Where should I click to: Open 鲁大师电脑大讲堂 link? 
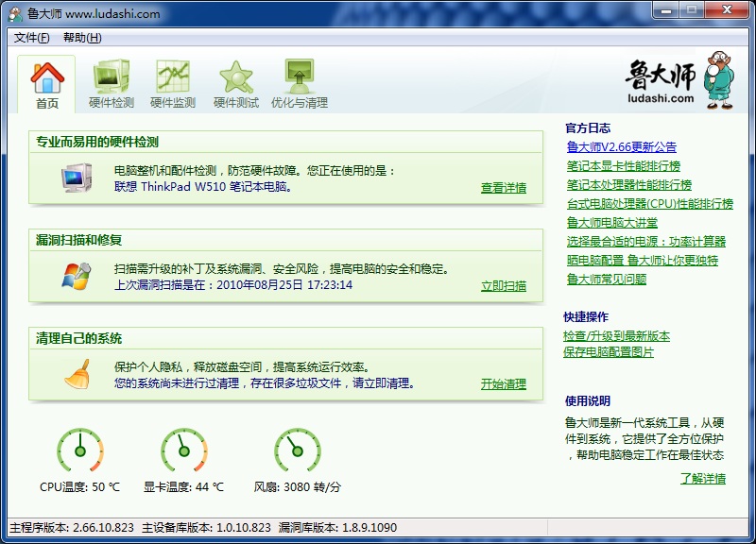(611, 223)
